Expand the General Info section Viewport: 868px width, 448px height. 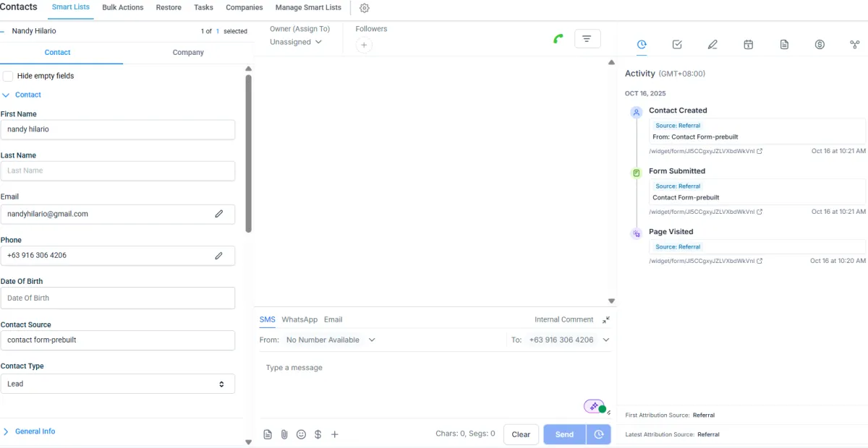point(29,431)
